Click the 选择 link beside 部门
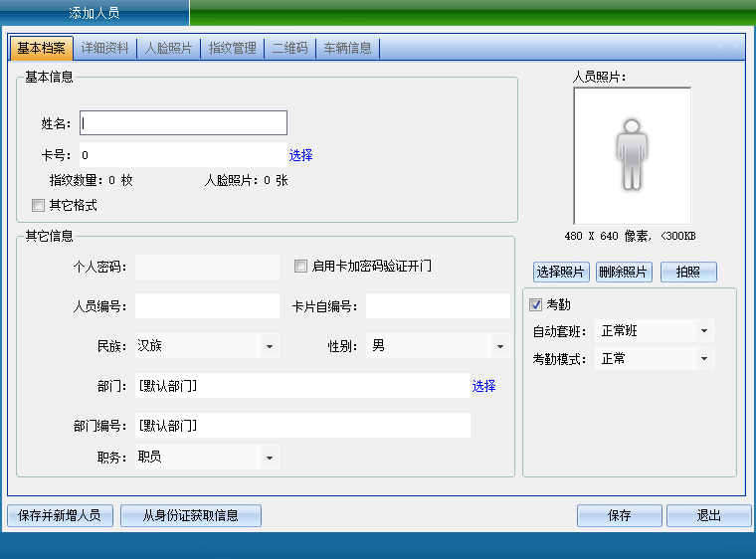The width and height of the screenshot is (756, 559). coord(483,386)
